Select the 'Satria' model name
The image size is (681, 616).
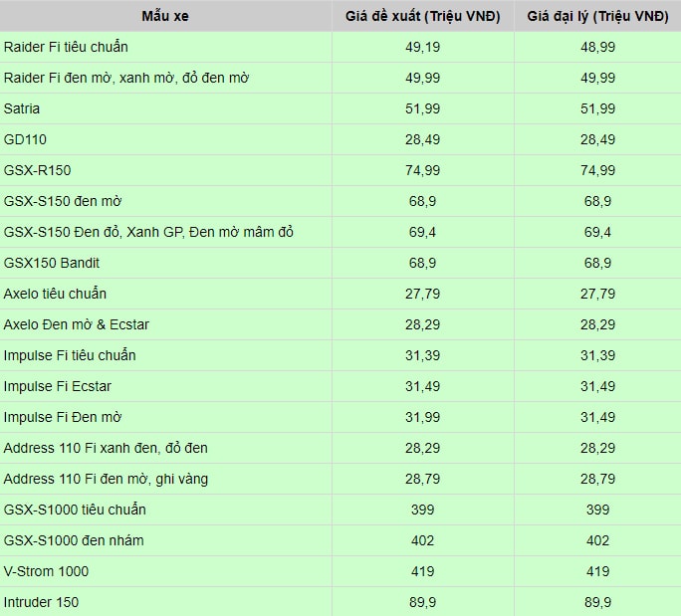pos(21,108)
